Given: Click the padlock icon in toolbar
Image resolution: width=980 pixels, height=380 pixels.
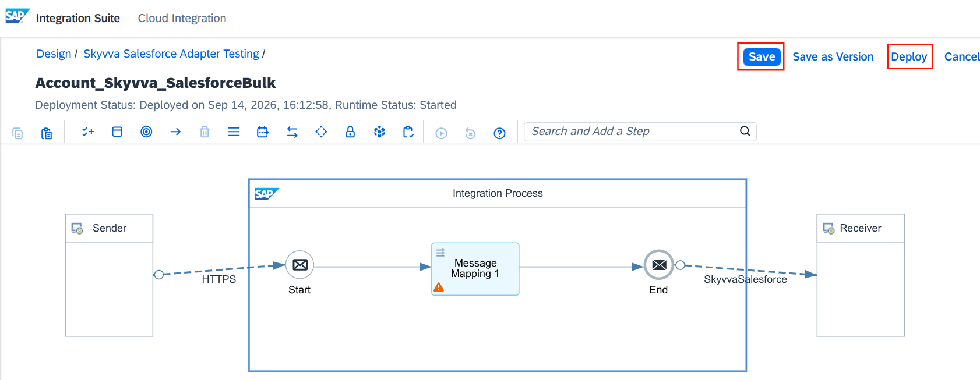Looking at the screenshot, I should point(350,132).
